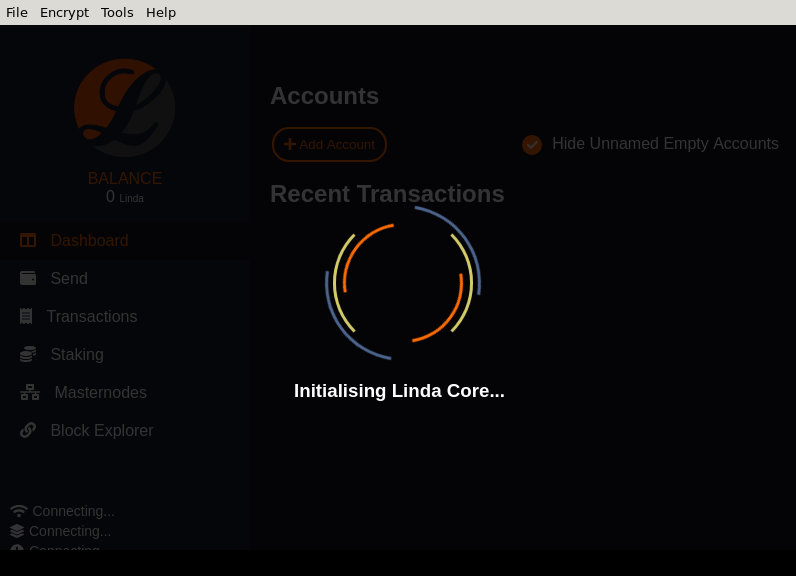Image resolution: width=796 pixels, height=576 pixels.
Task: Click the Add Account button
Action: 329,145
